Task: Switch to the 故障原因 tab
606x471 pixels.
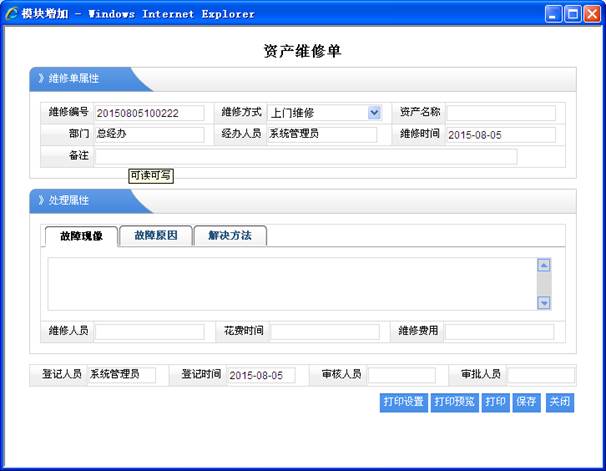Action: (156, 236)
